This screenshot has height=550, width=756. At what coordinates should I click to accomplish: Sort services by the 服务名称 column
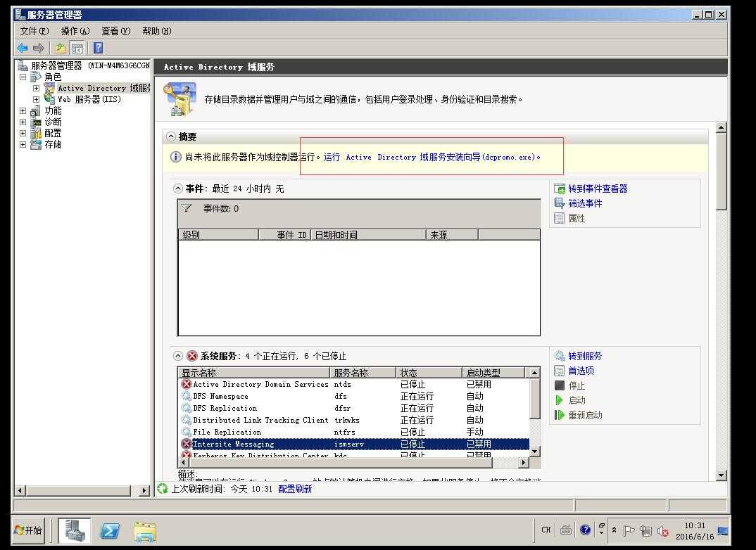point(363,373)
